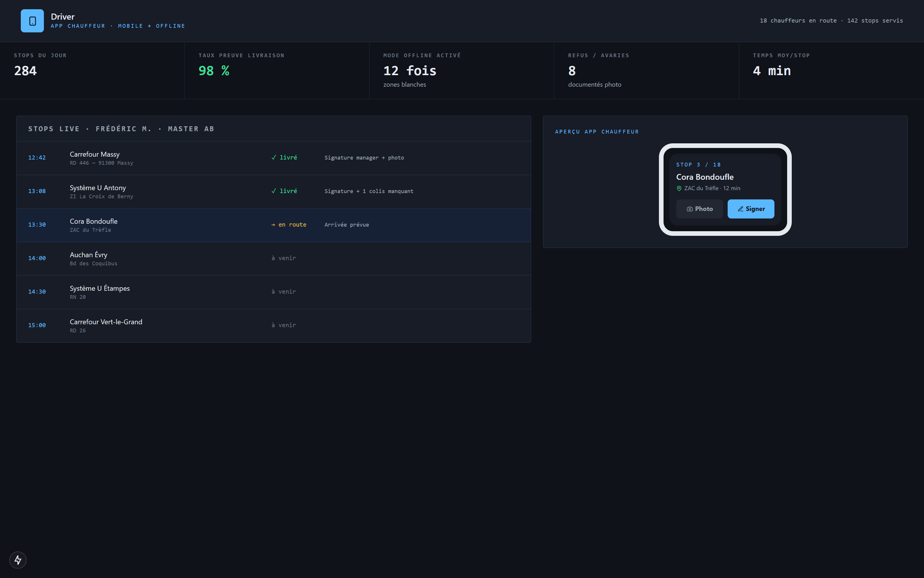Click the 'Stops du jour' label
This screenshot has height=578, width=924.
40,55
